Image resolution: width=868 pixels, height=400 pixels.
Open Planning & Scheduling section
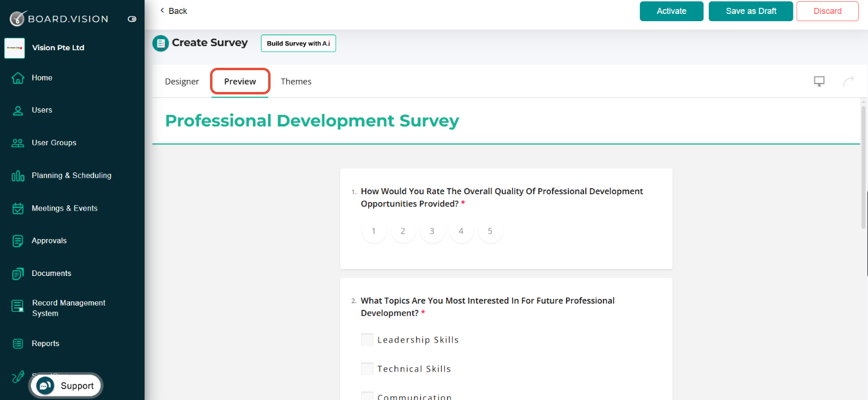pyautogui.click(x=71, y=175)
